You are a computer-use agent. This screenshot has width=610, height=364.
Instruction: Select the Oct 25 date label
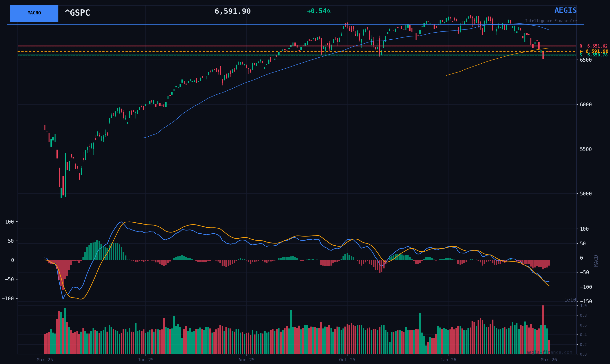(347, 360)
